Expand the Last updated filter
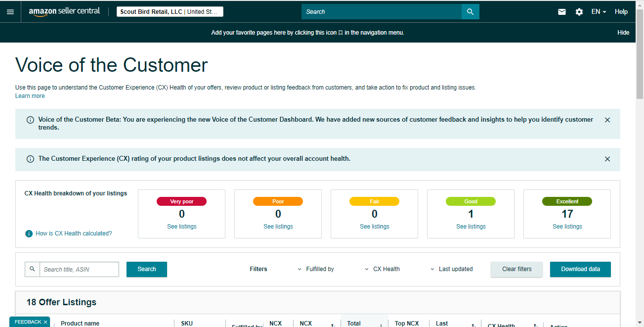The height and width of the screenshot is (327, 644). [x=452, y=269]
